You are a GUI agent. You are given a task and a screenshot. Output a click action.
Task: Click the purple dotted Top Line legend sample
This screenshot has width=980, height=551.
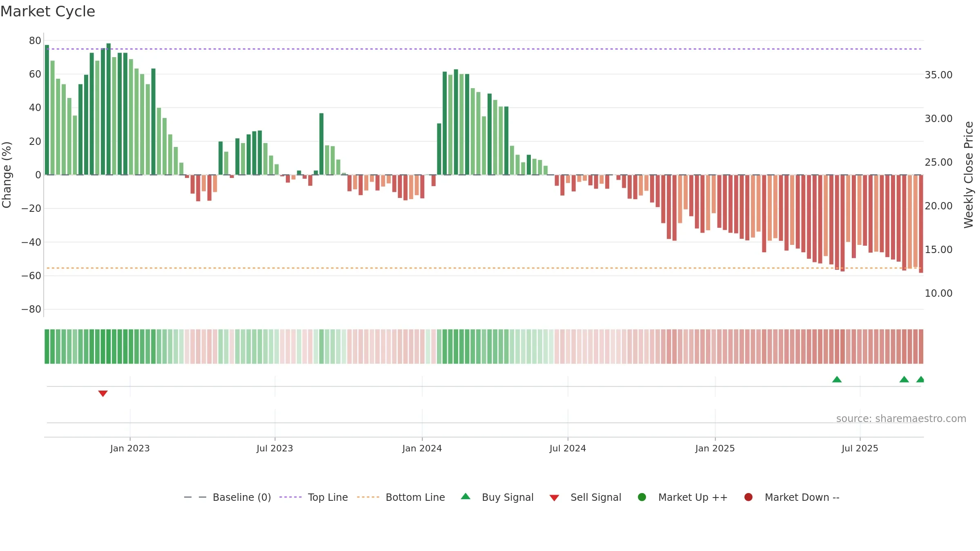tap(290, 497)
